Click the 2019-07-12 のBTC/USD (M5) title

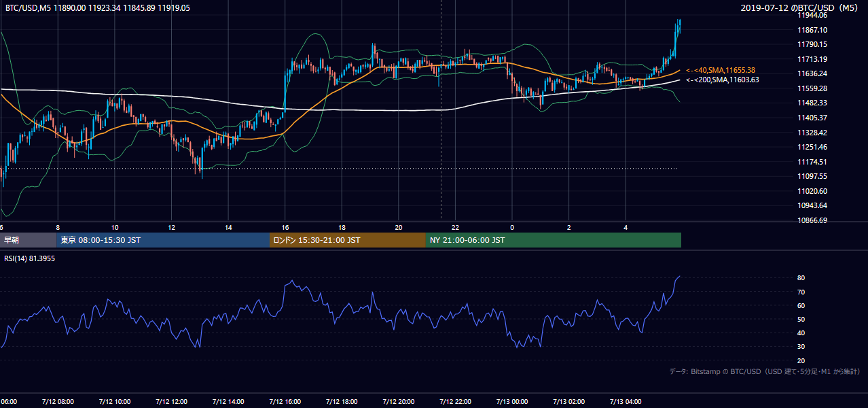(799, 7)
